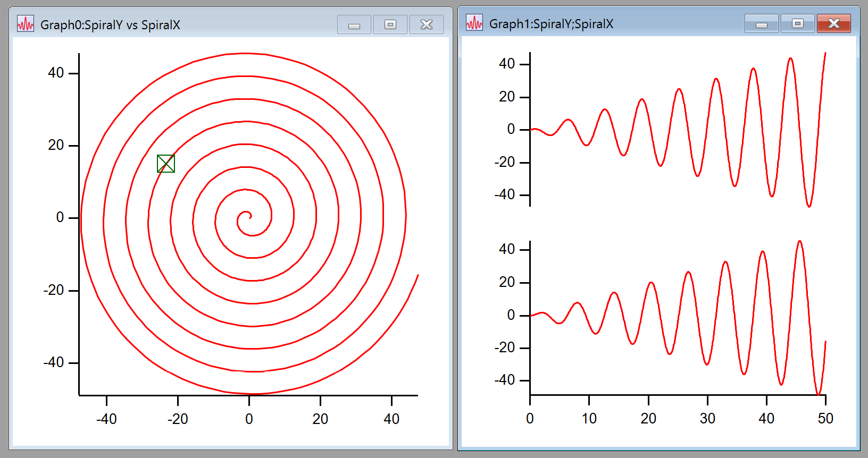The height and width of the screenshot is (458, 868).
Task: Close the Graph0 SpiralY vs SpiralX window
Action: pos(426,24)
